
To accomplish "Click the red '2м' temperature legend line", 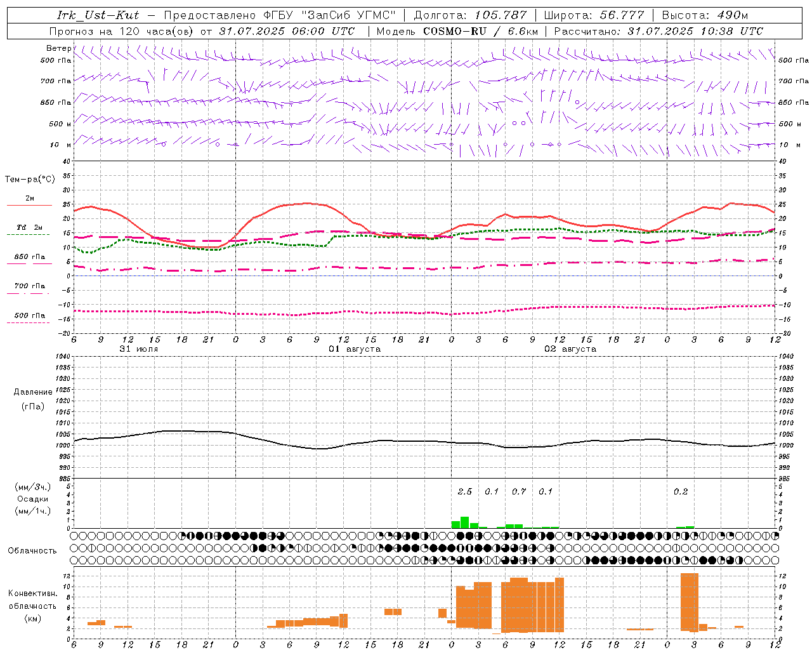I will 29,205.
